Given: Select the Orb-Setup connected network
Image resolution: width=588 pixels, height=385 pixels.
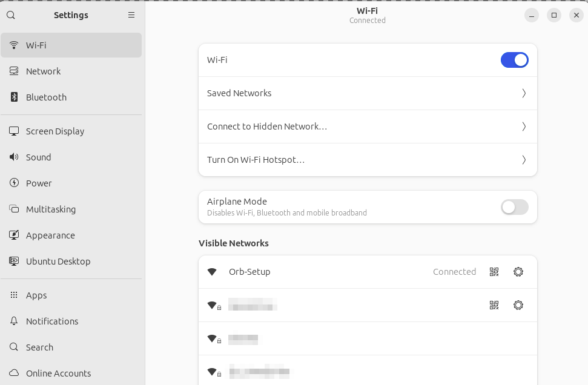Looking at the screenshot, I should pos(368,272).
